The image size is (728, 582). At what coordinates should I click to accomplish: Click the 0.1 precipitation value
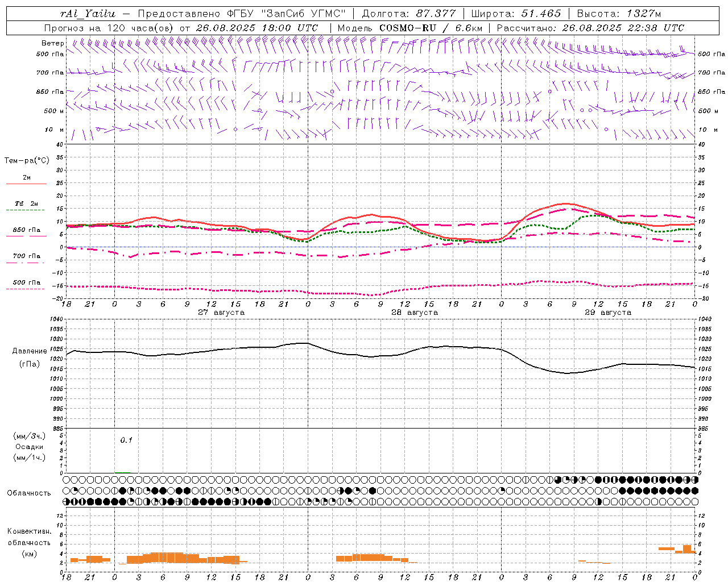point(126,440)
